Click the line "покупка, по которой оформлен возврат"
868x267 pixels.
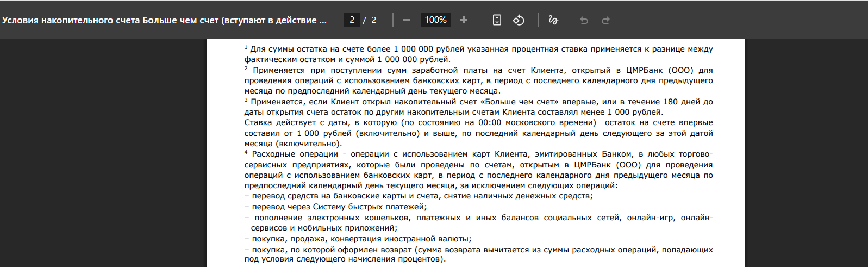479,250
